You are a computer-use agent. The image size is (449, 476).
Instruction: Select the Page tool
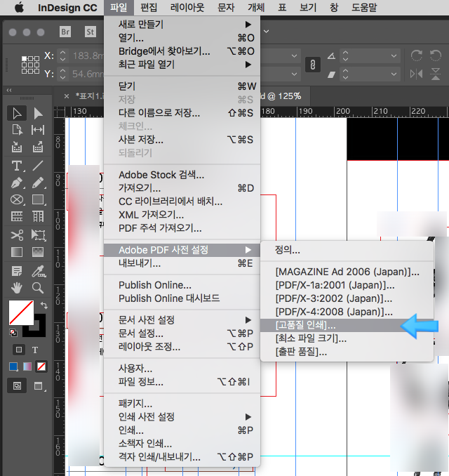coord(17,130)
